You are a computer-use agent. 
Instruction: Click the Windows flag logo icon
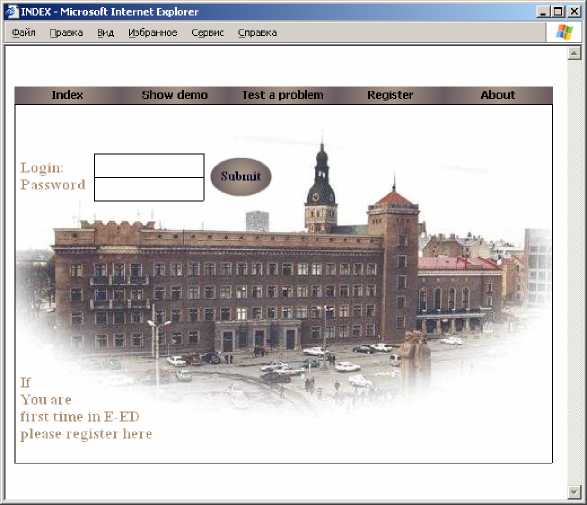[x=564, y=33]
